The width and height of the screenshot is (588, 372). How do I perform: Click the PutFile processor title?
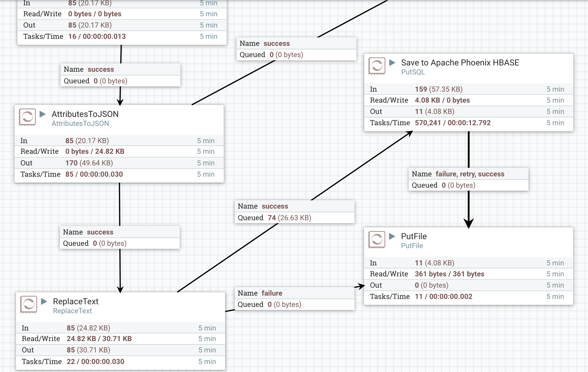(413, 236)
